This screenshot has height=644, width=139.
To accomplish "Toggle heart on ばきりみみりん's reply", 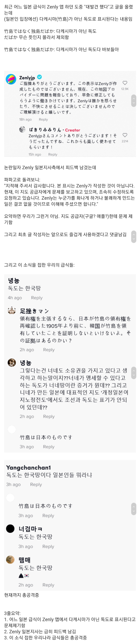I will (125, 135).
